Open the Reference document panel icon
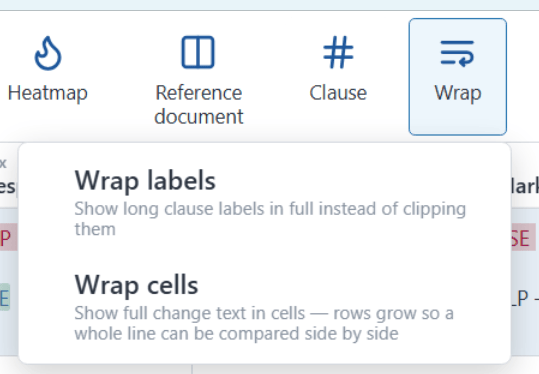Screen dimensions: 539x374 [198, 52]
